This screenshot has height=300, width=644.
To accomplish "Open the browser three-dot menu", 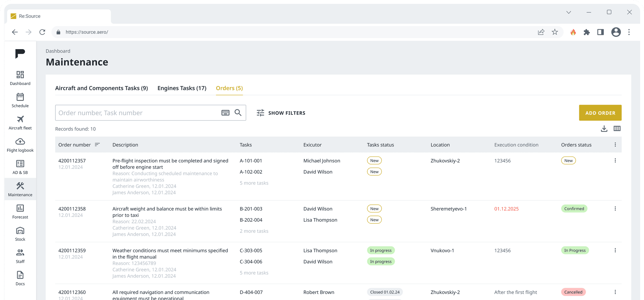I will (x=629, y=32).
